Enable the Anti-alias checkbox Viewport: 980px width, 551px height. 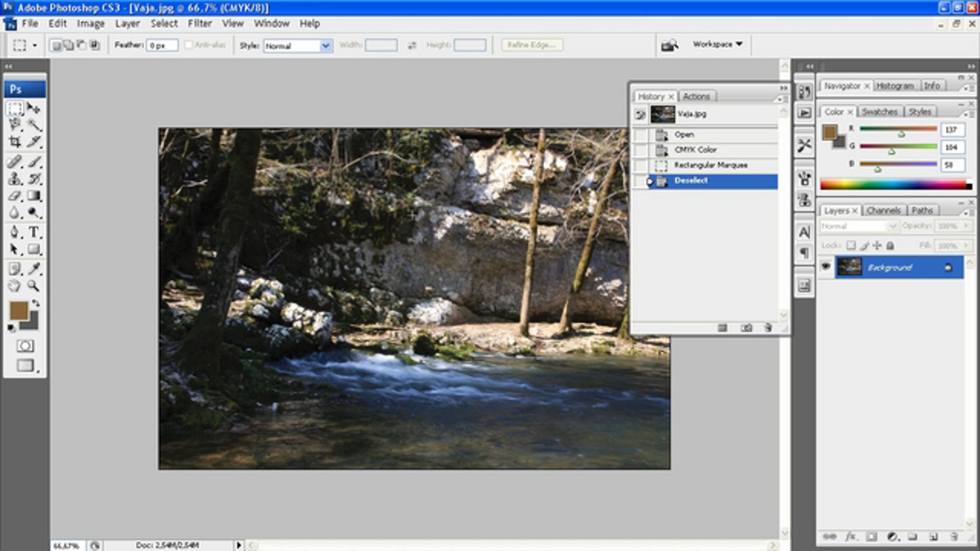pyautogui.click(x=188, y=45)
